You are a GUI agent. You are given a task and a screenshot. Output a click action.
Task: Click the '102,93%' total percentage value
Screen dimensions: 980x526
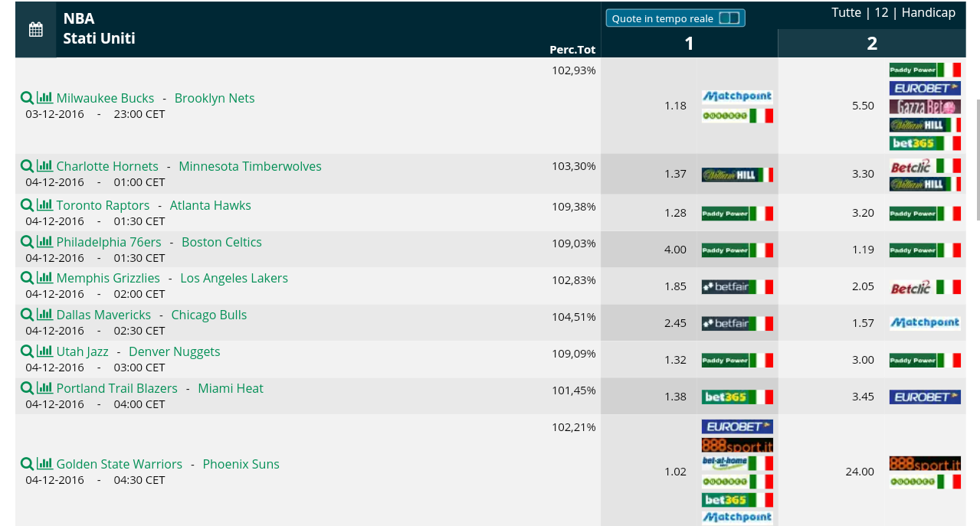pos(574,70)
